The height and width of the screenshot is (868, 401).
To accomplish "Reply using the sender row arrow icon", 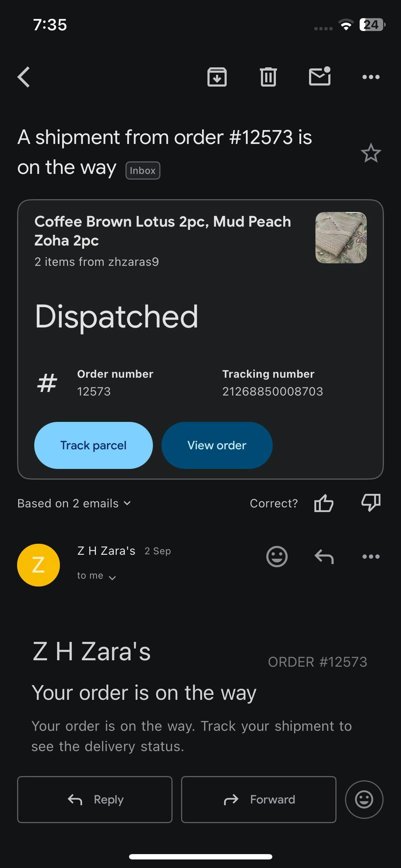I will 324,557.
